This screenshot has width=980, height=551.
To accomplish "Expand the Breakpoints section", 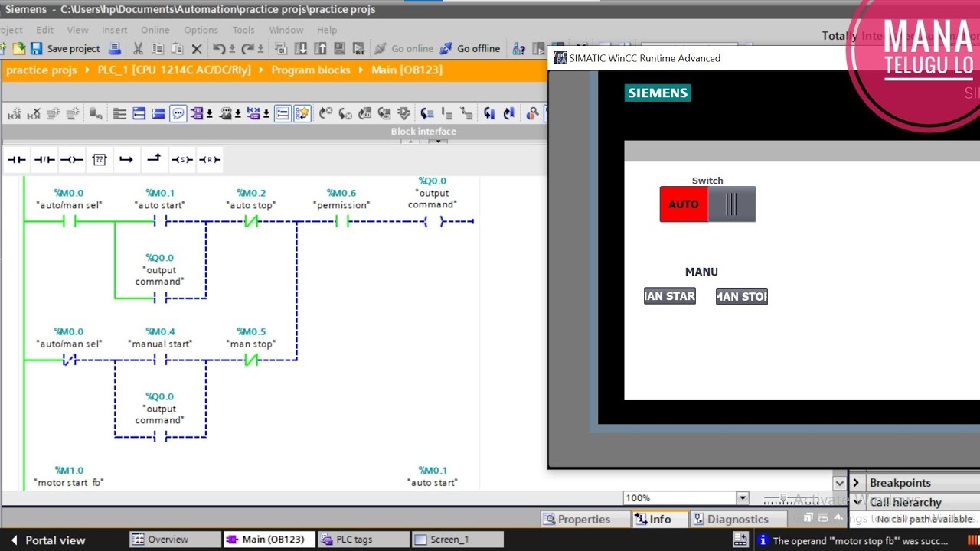I will (856, 483).
